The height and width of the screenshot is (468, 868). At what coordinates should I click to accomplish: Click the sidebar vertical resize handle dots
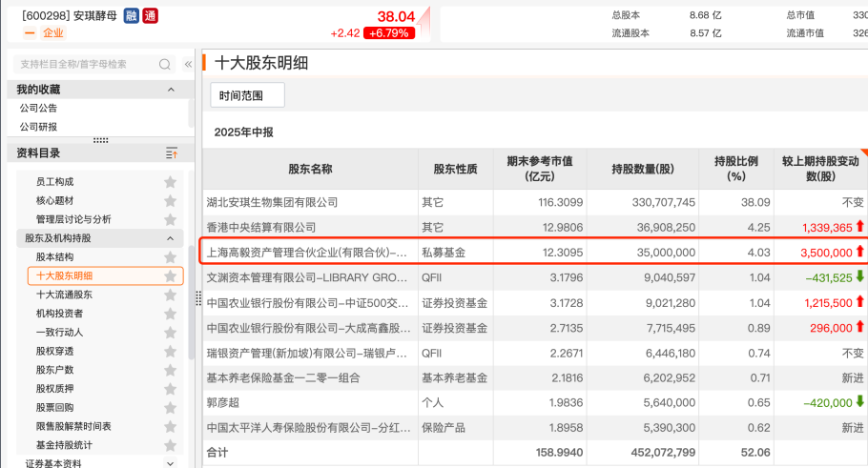click(x=198, y=298)
